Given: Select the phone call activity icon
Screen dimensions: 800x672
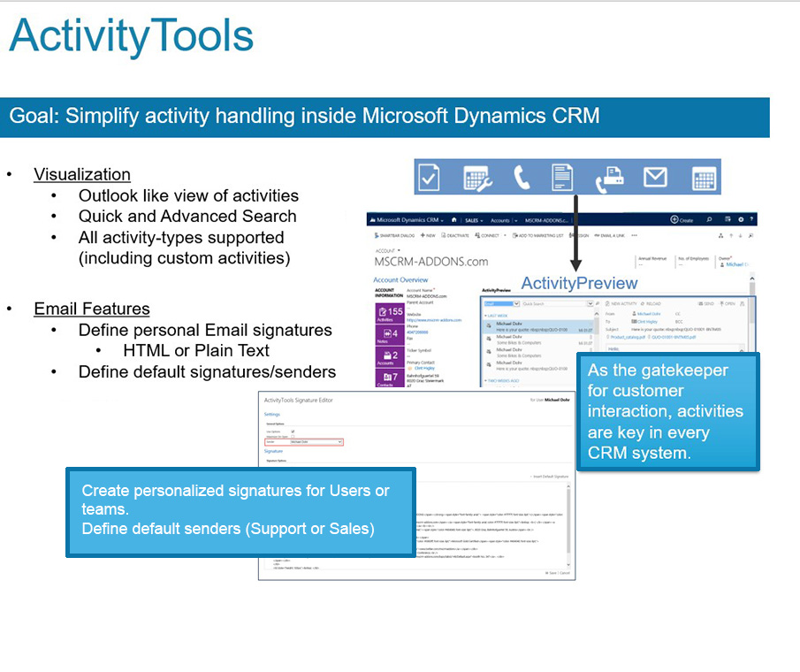Looking at the screenshot, I should coord(521,178).
